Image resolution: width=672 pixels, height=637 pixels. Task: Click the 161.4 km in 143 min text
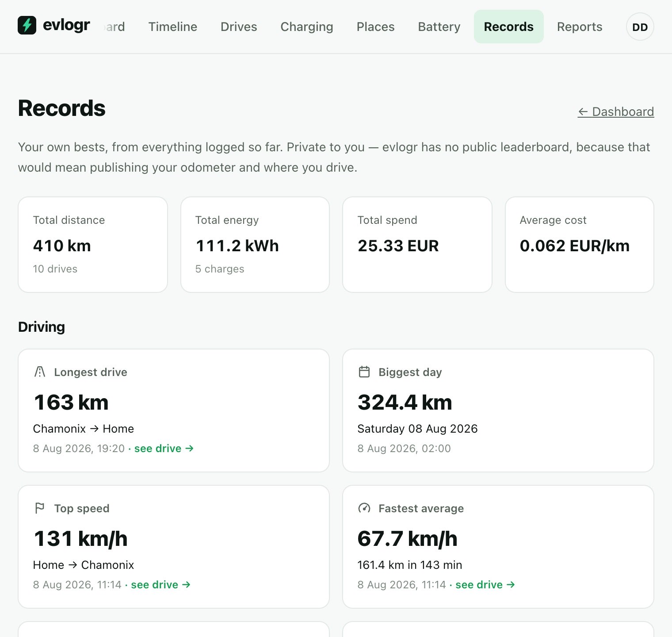[x=410, y=564]
